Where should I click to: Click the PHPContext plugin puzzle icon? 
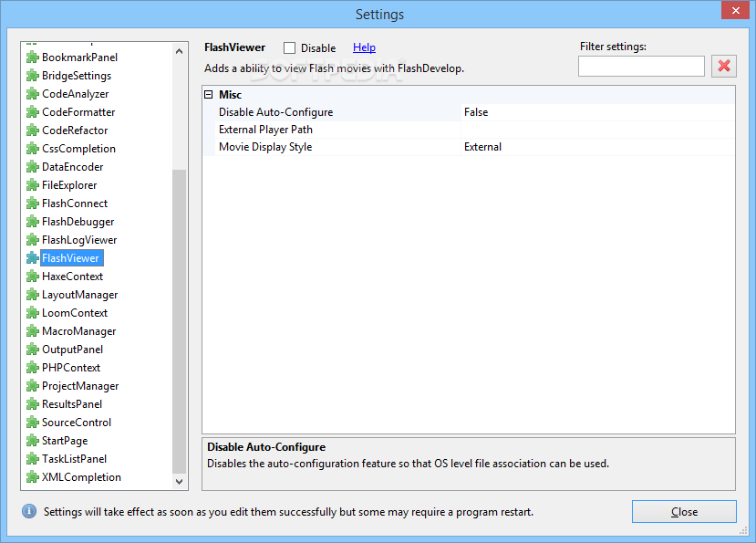click(x=32, y=368)
